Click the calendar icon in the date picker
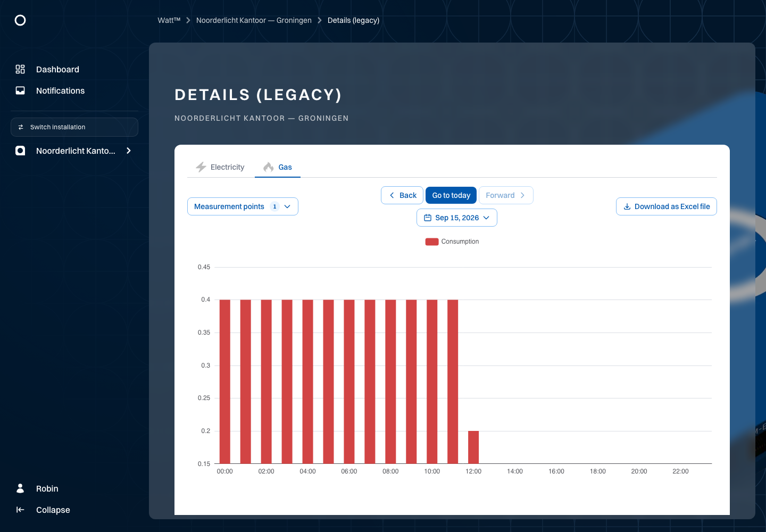This screenshot has width=766, height=532. tap(428, 218)
